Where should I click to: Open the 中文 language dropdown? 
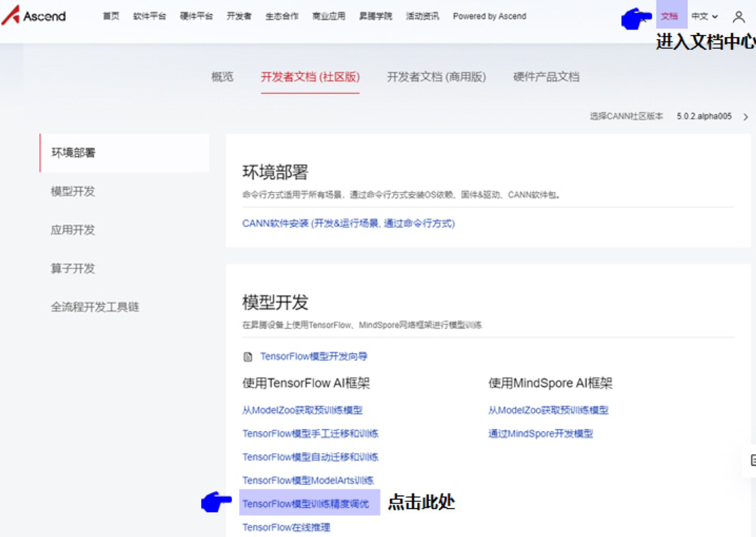704,16
